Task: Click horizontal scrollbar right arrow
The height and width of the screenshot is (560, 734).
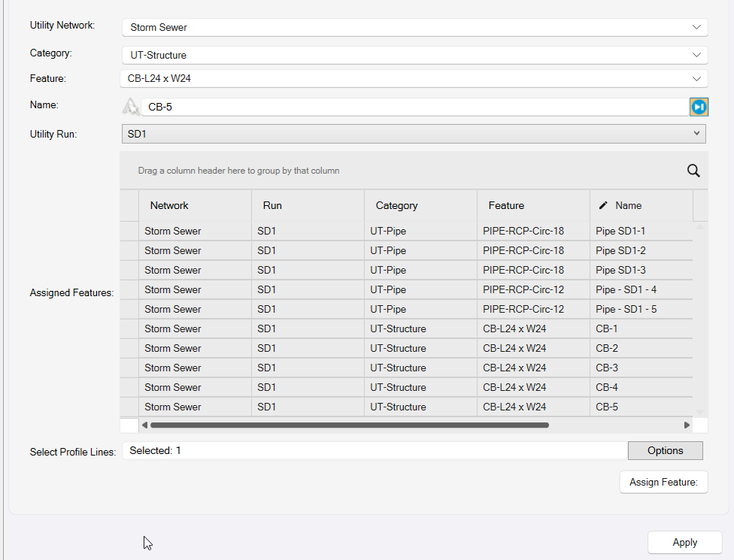Action: coord(687,425)
